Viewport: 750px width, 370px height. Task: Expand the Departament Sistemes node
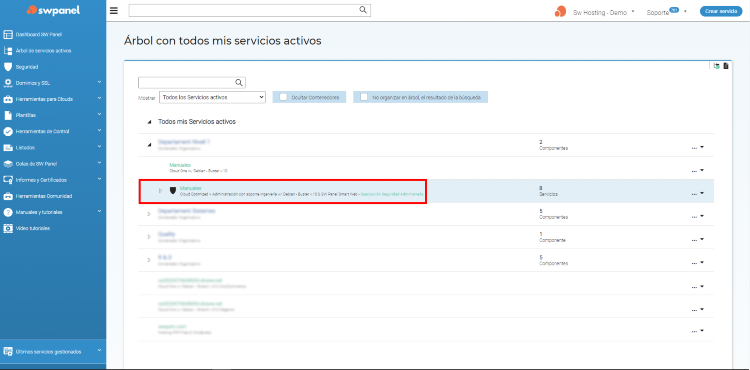[150, 214]
